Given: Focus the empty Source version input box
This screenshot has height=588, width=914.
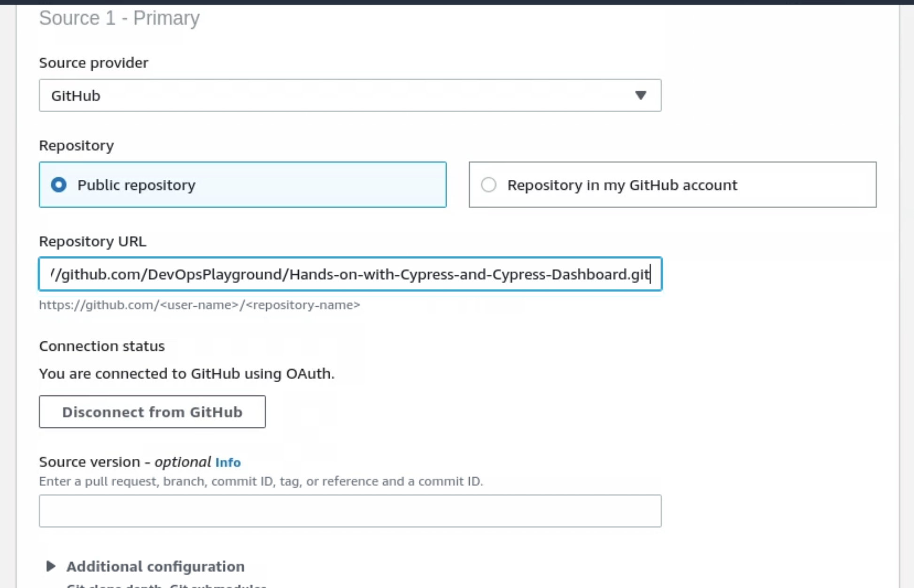Looking at the screenshot, I should (x=349, y=511).
